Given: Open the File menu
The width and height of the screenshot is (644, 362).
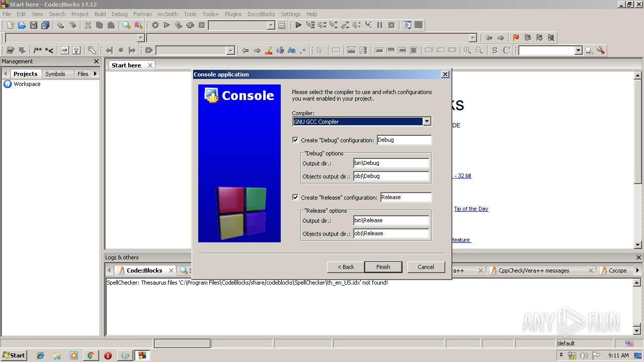Looking at the screenshot, I should (7, 14).
